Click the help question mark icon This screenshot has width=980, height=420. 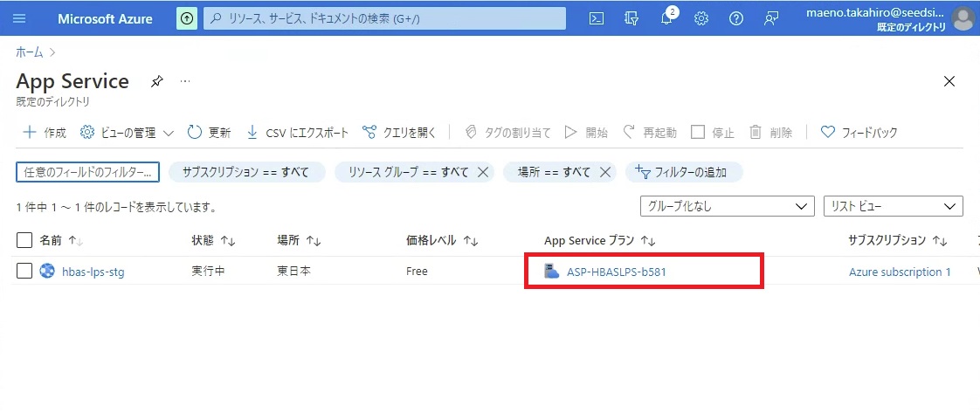click(x=736, y=18)
